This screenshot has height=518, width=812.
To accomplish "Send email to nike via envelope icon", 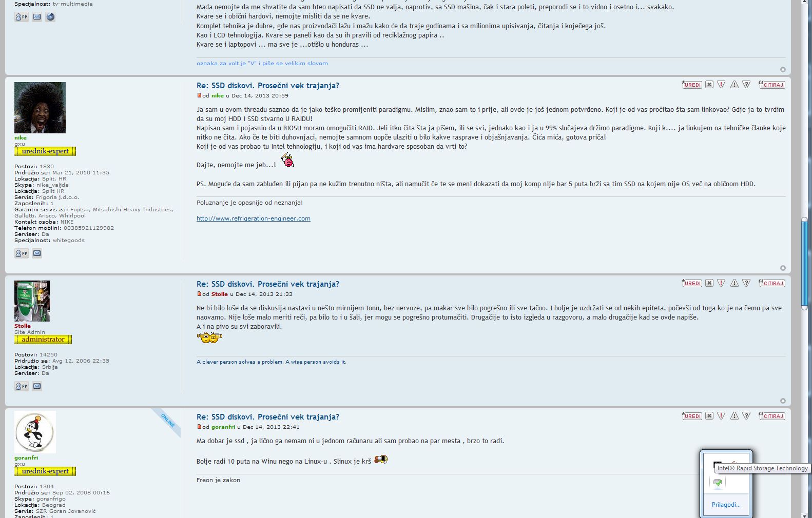I will [37, 253].
